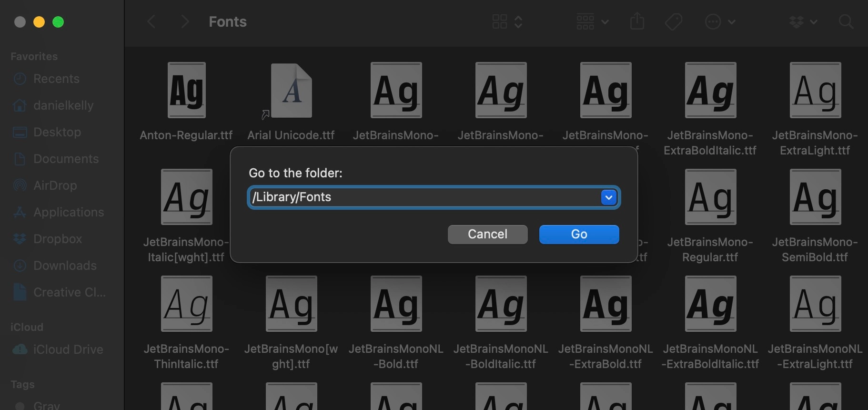Select the JetBrainsMono-ThinItalic.ttf file icon

tap(186, 304)
